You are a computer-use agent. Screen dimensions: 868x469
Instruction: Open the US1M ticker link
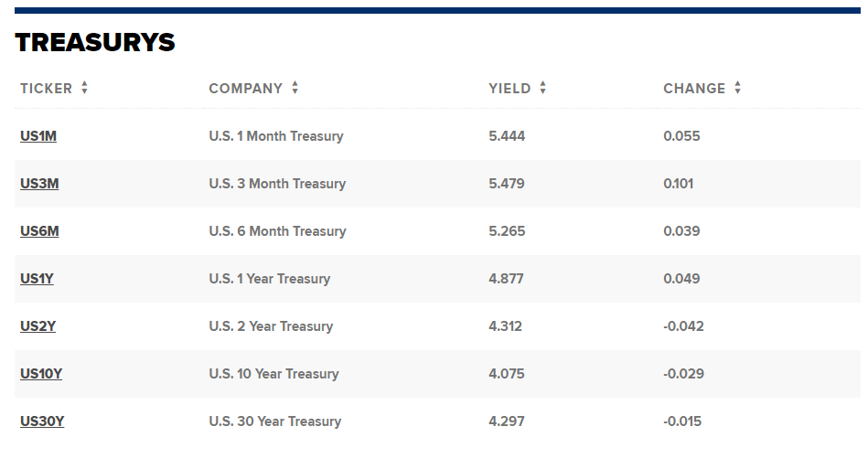[x=38, y=136]
